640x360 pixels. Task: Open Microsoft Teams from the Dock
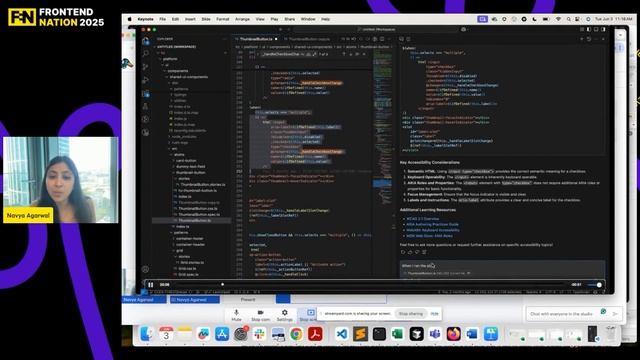[x=435, y=334]
